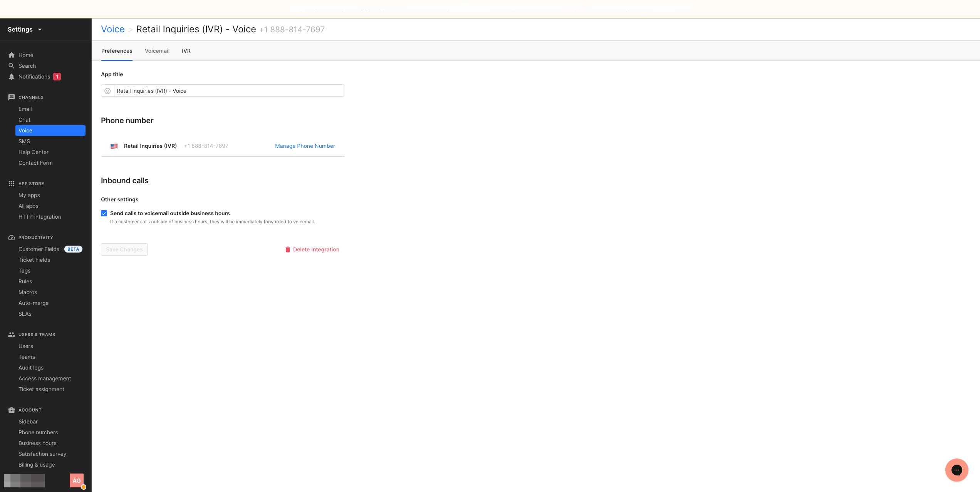The image size is (980, 492).
Task: Click the red notifications count badge
Action: [x=57, y=77]
